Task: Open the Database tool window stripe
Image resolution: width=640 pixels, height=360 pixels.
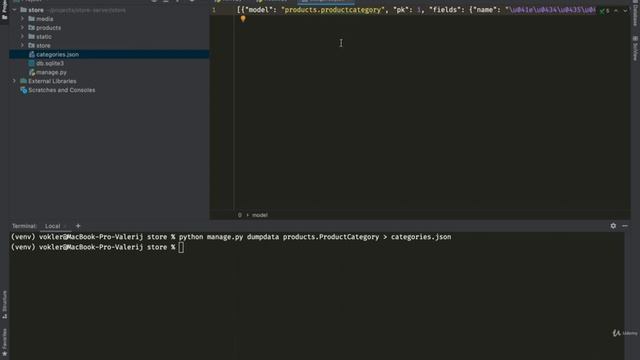Action: 635,14
